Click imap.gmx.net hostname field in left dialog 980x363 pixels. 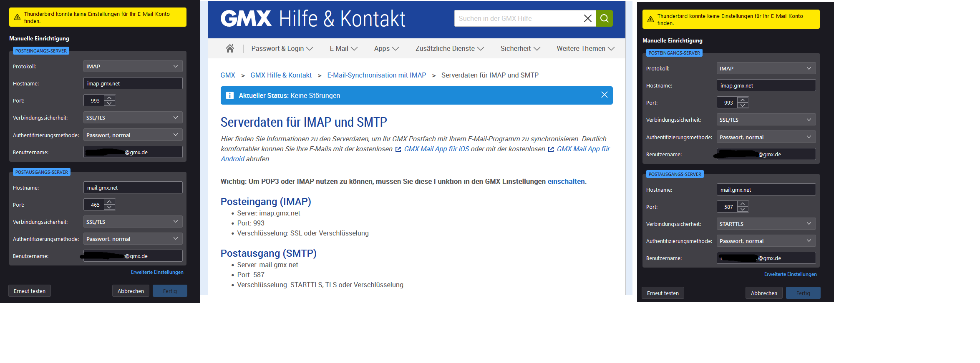(x=133, y=83)
